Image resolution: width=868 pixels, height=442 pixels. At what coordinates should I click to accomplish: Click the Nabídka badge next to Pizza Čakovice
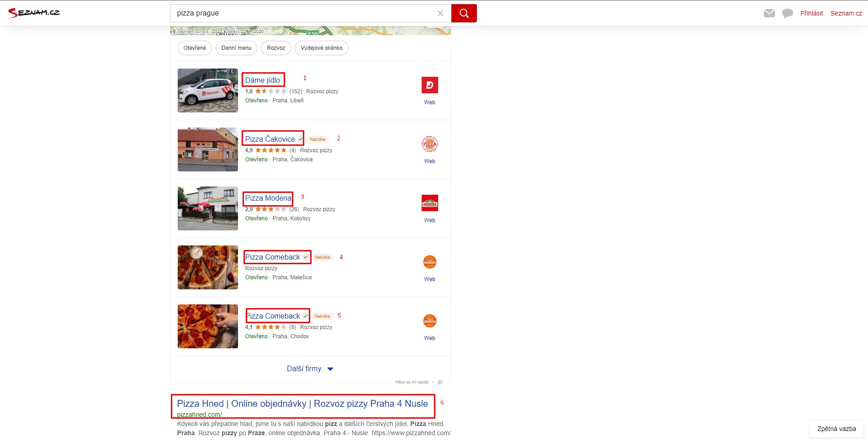coord(318,139)
